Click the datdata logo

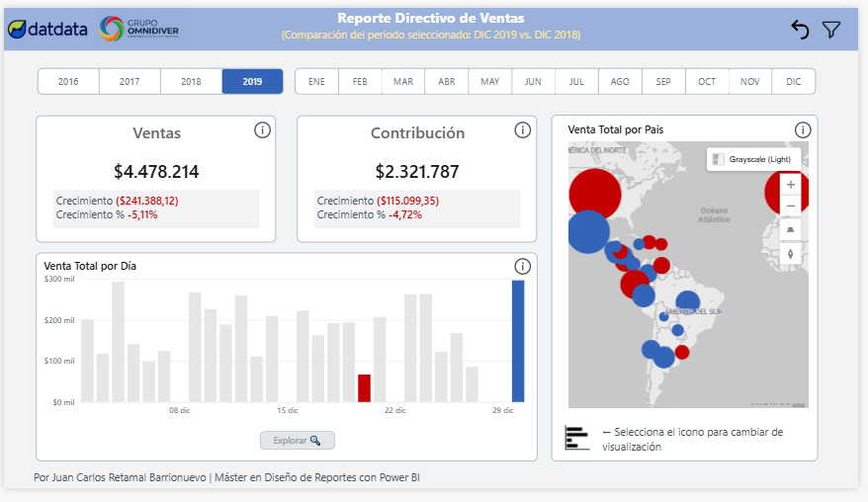point(48,29)
